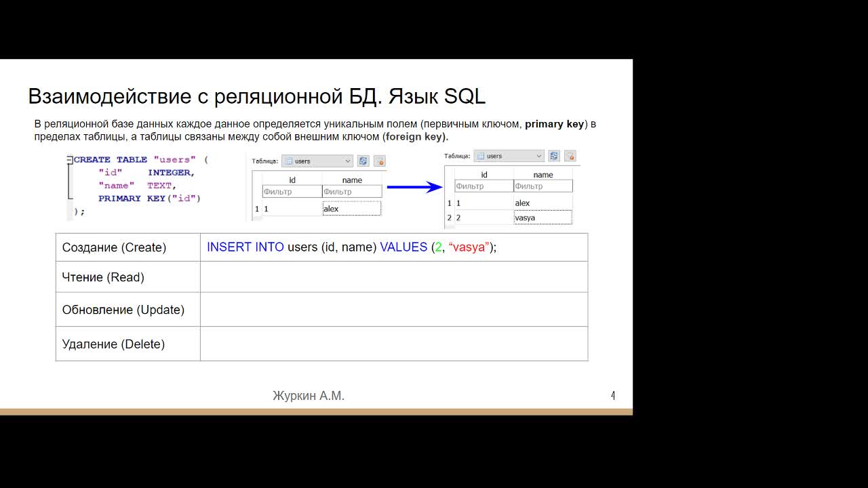Click id filter field in after-insert table
868x488 pixels.
(484, 186)
